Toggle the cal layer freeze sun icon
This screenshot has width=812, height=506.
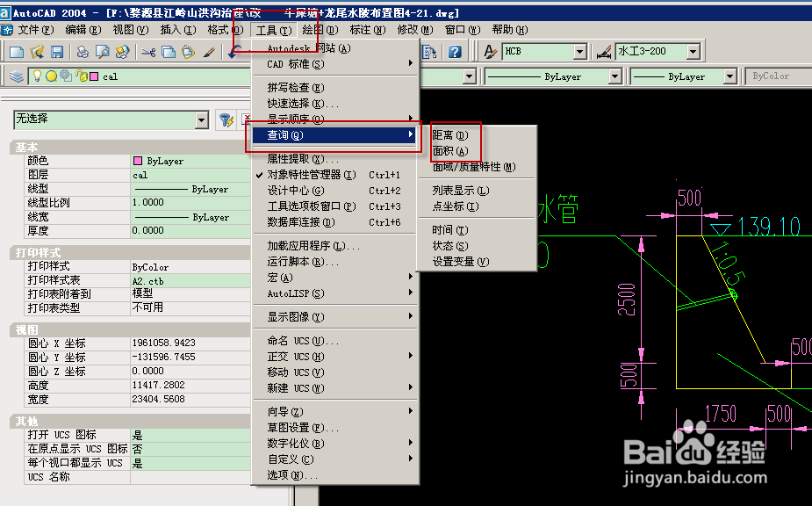[51, 76]
